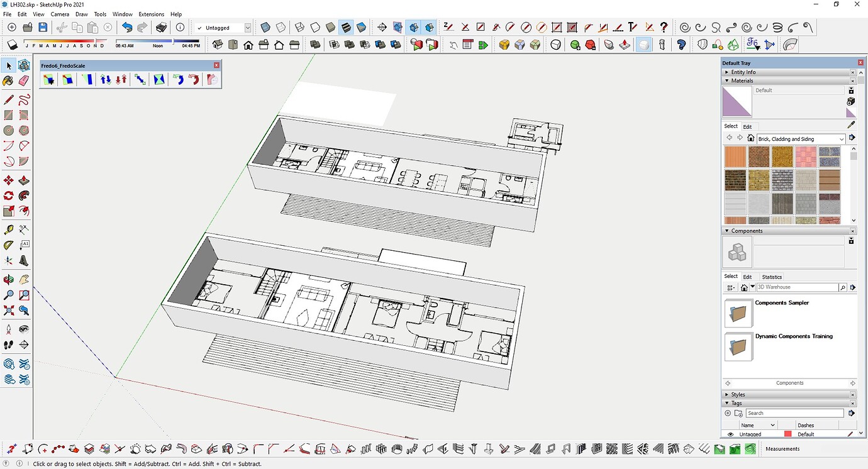
Task: Start a 3D Warehouse search
Action: [843, 287]
